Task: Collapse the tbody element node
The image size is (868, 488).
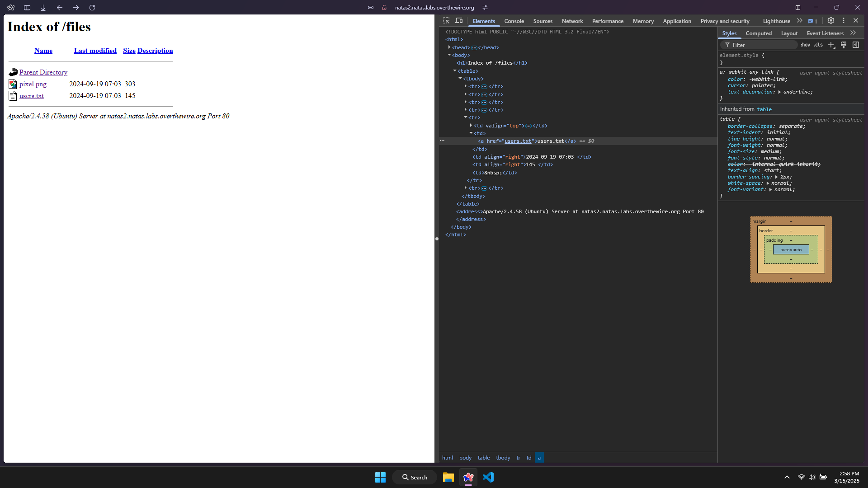Action: point(460,78)
